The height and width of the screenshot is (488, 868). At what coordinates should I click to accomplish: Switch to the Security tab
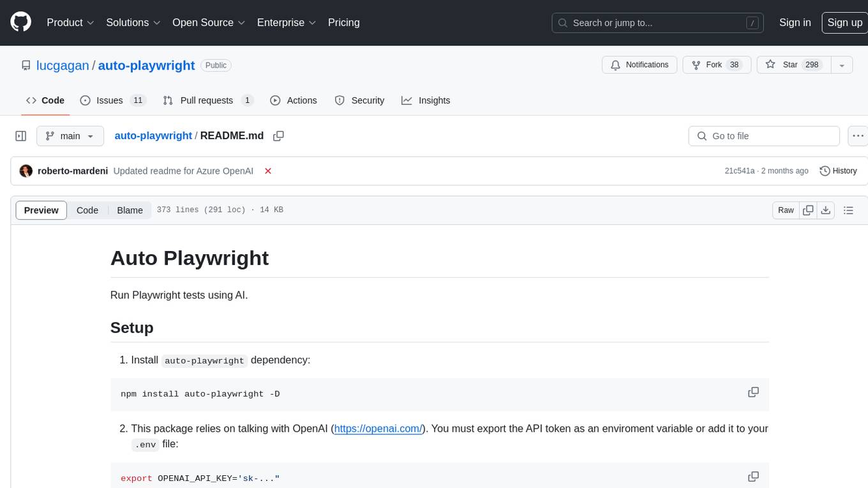click(359, 100)
